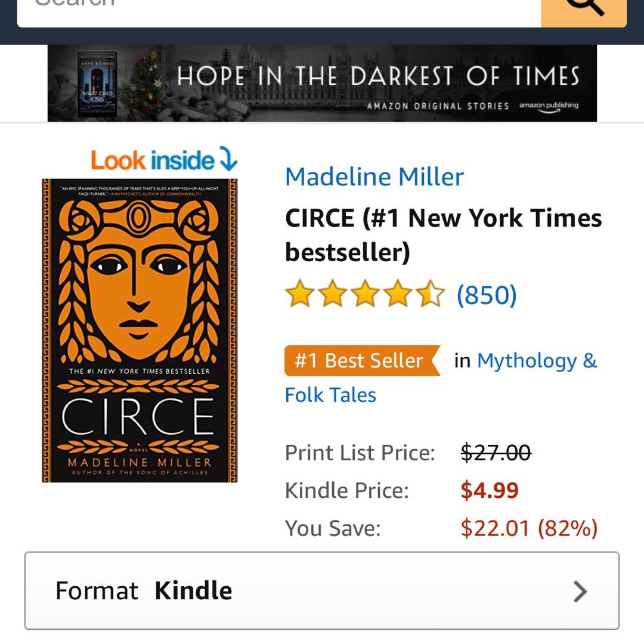Click the Amazon Original Stories banner text

(x=437, y=106)
